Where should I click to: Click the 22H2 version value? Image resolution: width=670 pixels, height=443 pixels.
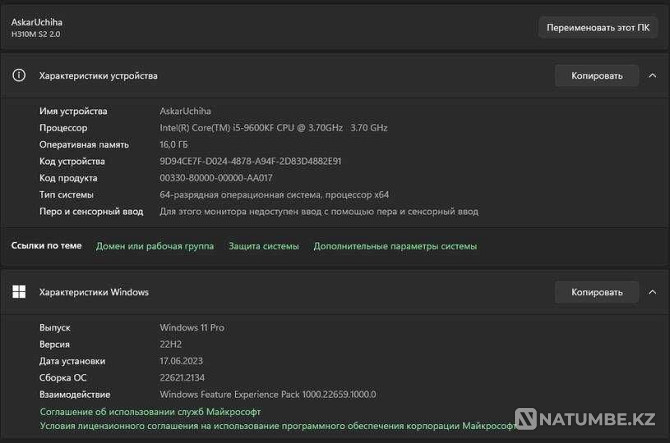[x=170, y=344]
